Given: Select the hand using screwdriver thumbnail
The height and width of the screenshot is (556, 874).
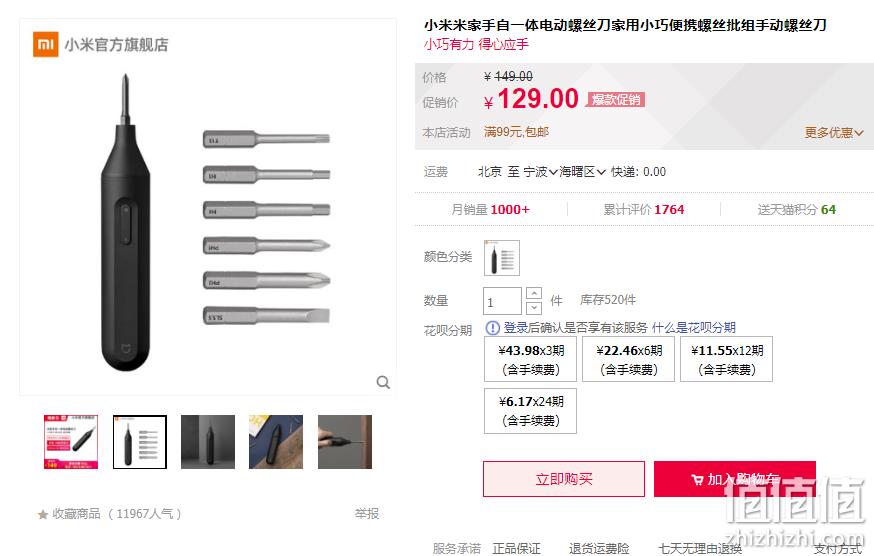Looking at the screenshot, I should coord(345,442).
